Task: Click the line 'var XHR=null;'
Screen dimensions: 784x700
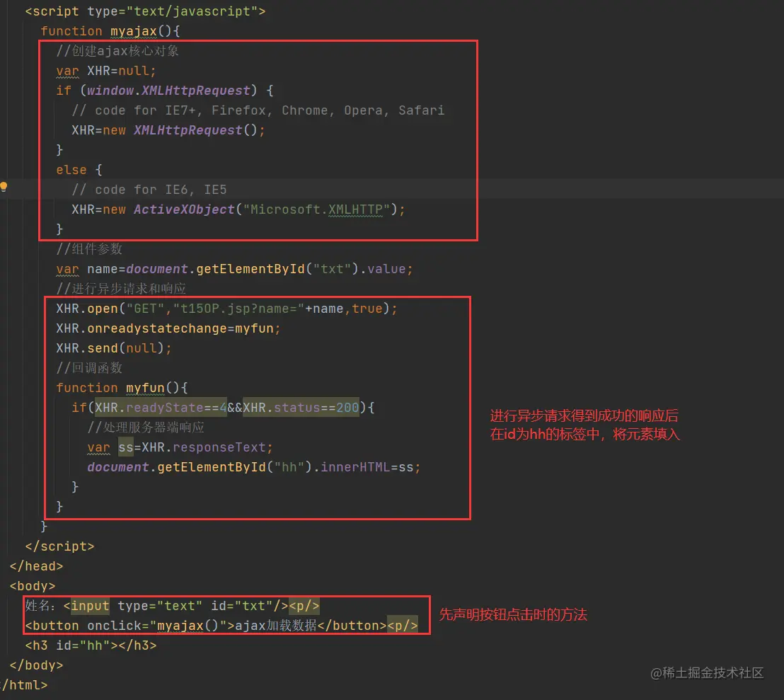Action: [106, 71]
